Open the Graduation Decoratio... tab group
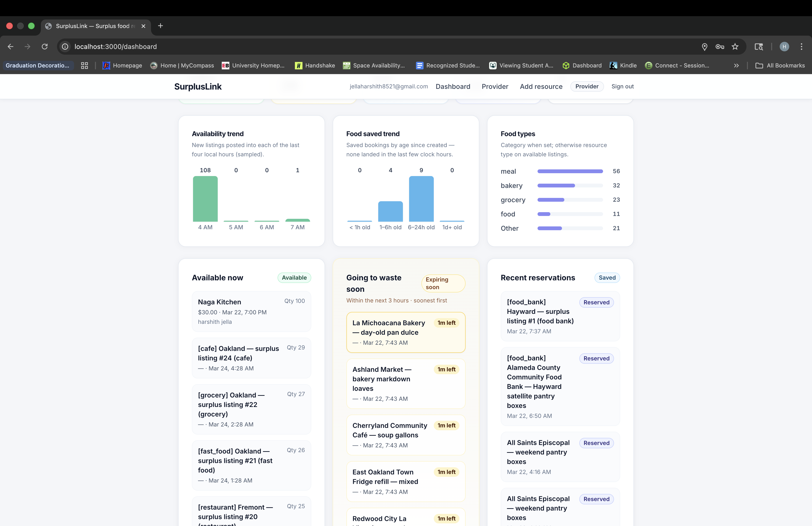The width and height of the screenshot is (812, 526). point(37,66)
